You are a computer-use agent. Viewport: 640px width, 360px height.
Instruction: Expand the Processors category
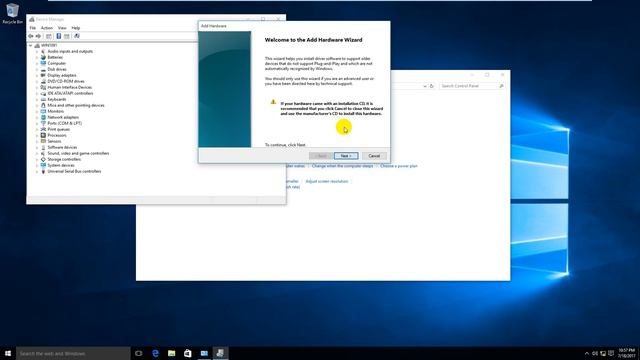37,136
